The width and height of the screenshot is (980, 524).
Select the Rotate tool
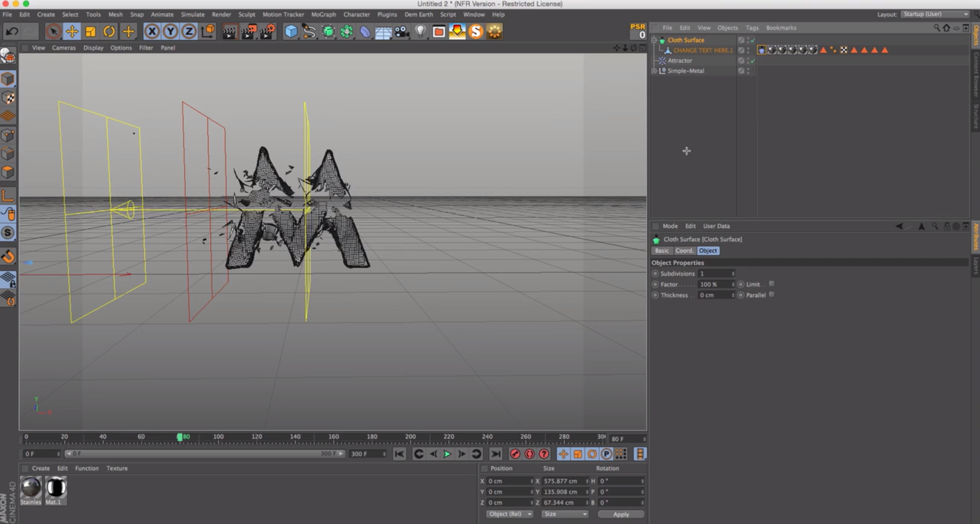(x=109, y=32)
